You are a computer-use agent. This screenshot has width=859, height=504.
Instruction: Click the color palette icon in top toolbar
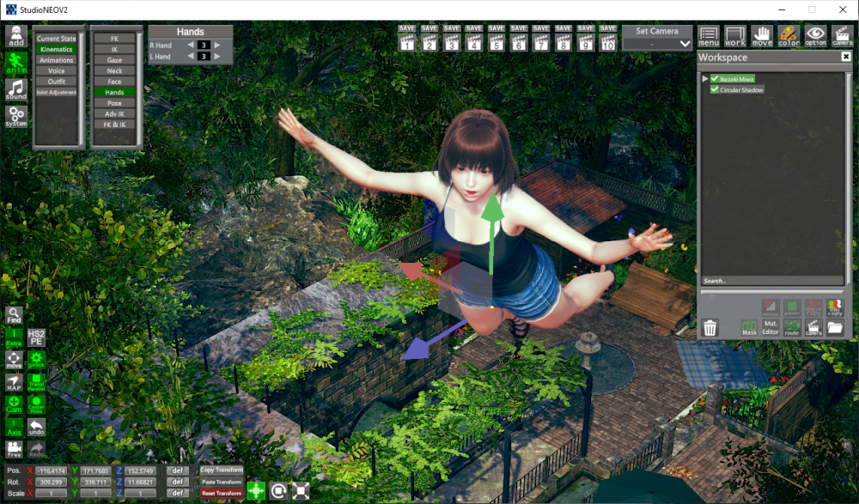pyautogui.click(x=789, y=36)
